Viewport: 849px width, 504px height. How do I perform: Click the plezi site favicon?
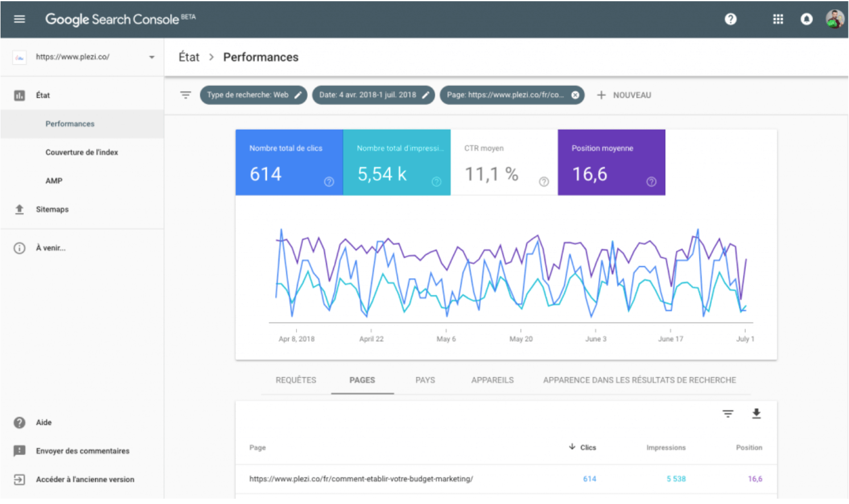pos(19,57)
